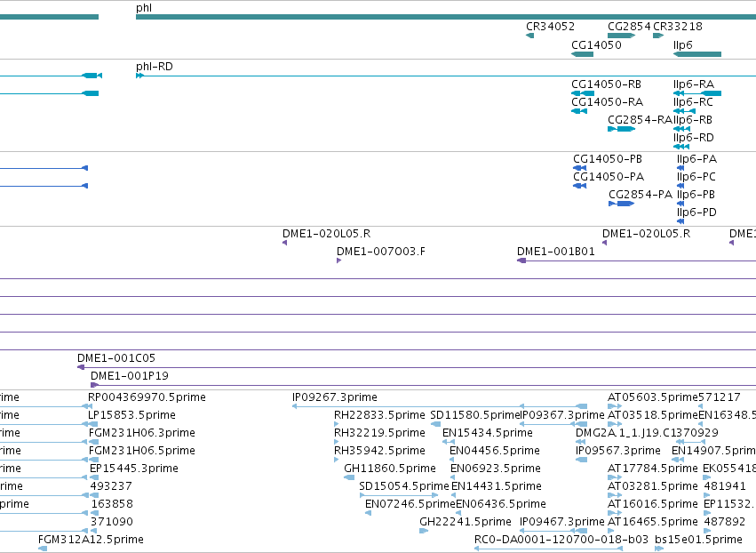Open the CG2854-PA protein label

click(x=641, y=195)
